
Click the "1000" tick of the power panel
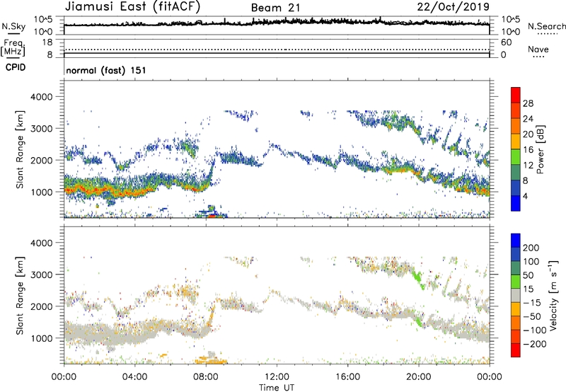coord(41,192)
